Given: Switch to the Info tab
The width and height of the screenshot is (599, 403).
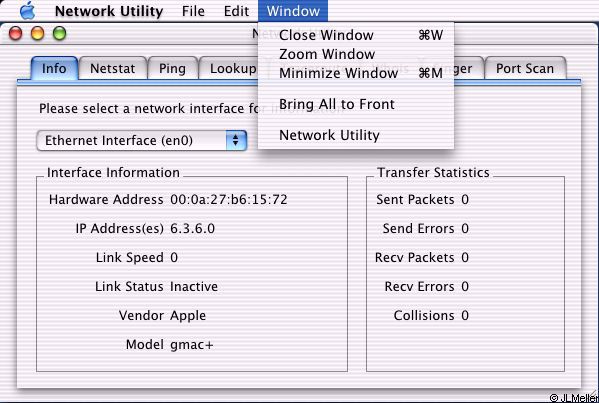Looking at the screenshot, I should pos(54,68).
